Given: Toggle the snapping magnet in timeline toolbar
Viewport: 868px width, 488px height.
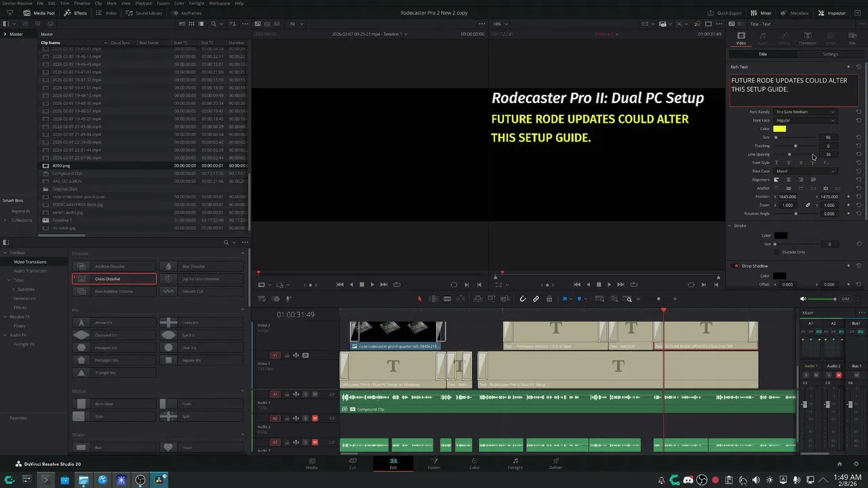Looking at the screenshot, I should click(x=523, y=299).
